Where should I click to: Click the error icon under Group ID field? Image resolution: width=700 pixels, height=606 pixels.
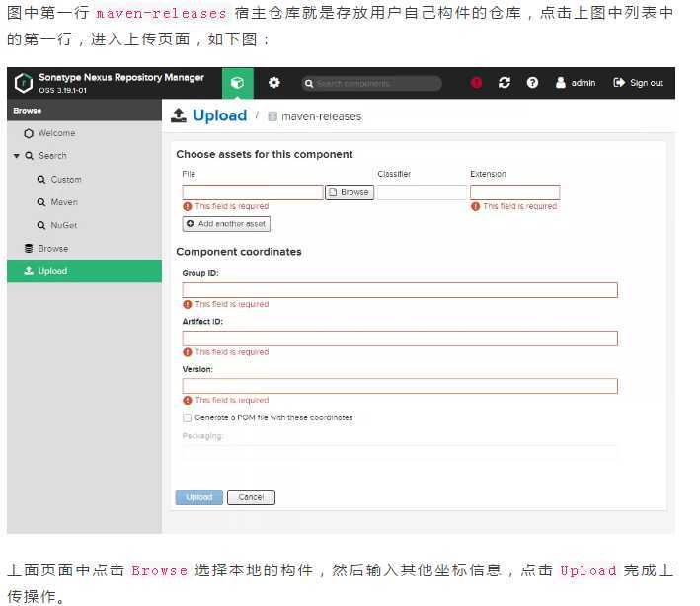[188, 304]
